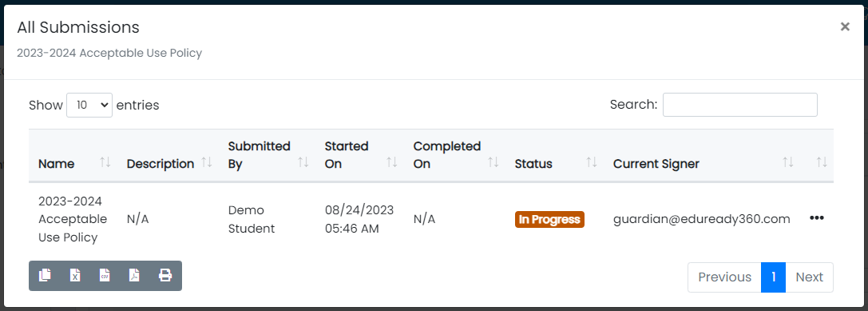
Task: Go to Previous page
Action: 724,277
